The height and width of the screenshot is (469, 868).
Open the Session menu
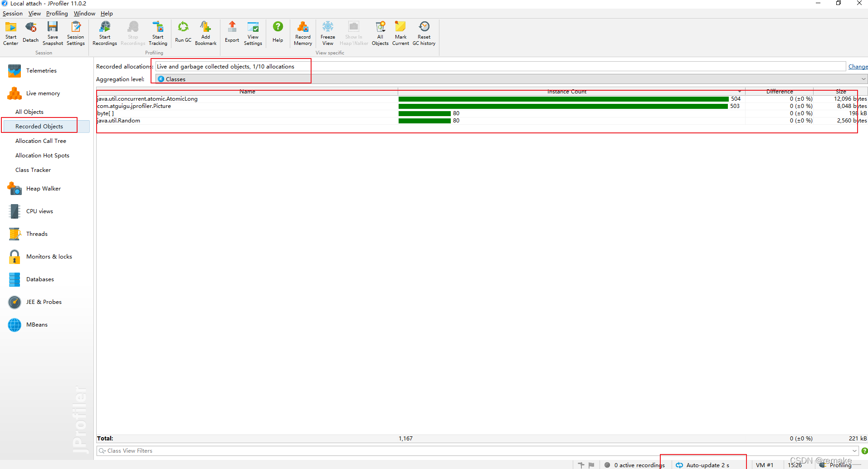coord(12,14)
